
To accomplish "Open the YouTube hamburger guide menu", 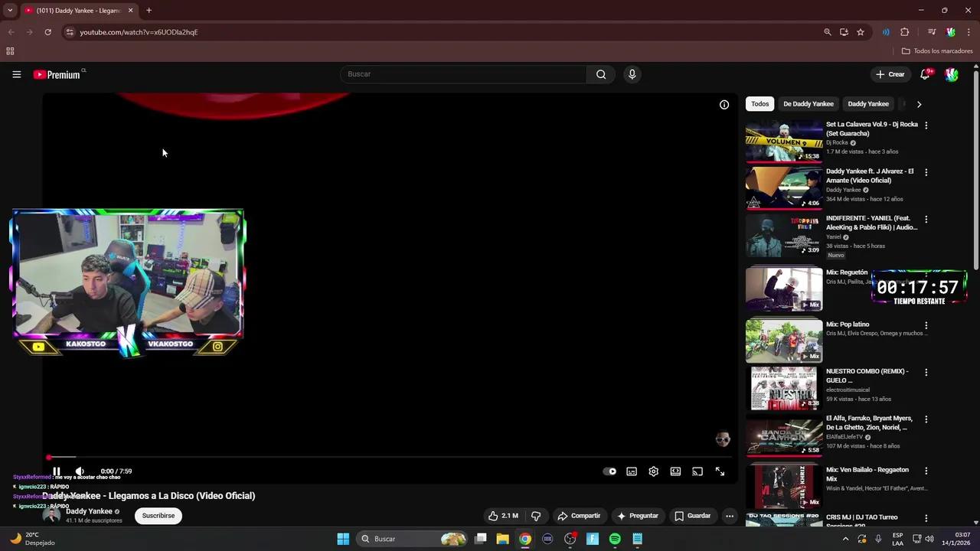I will (x=16, y=74).
